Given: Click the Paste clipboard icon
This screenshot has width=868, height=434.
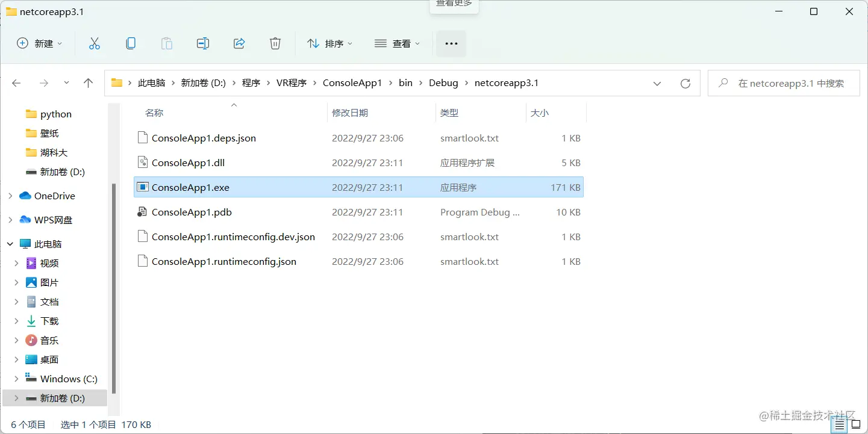Looking at the screenshot, I should pos(167,43).
